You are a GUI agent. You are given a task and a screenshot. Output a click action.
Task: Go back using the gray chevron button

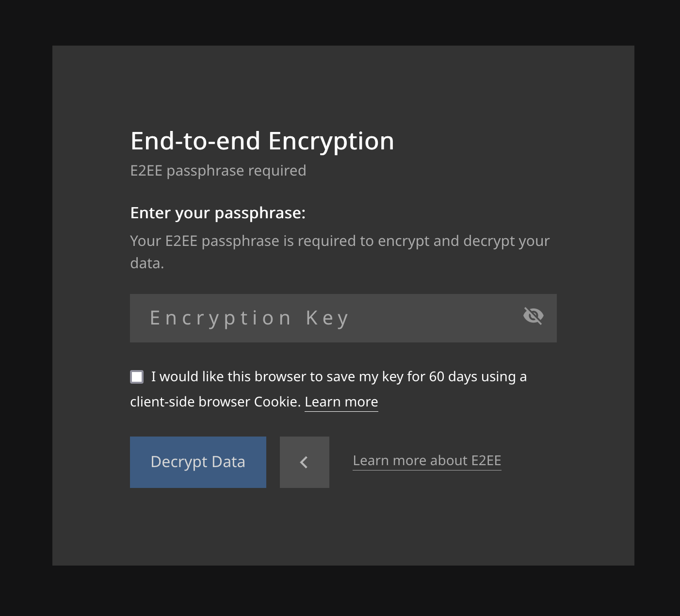(x=304, y=462)
